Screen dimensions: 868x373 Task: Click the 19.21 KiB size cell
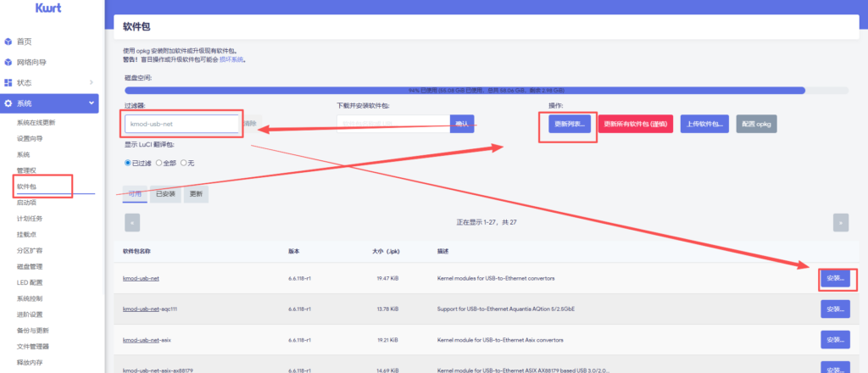387,340
